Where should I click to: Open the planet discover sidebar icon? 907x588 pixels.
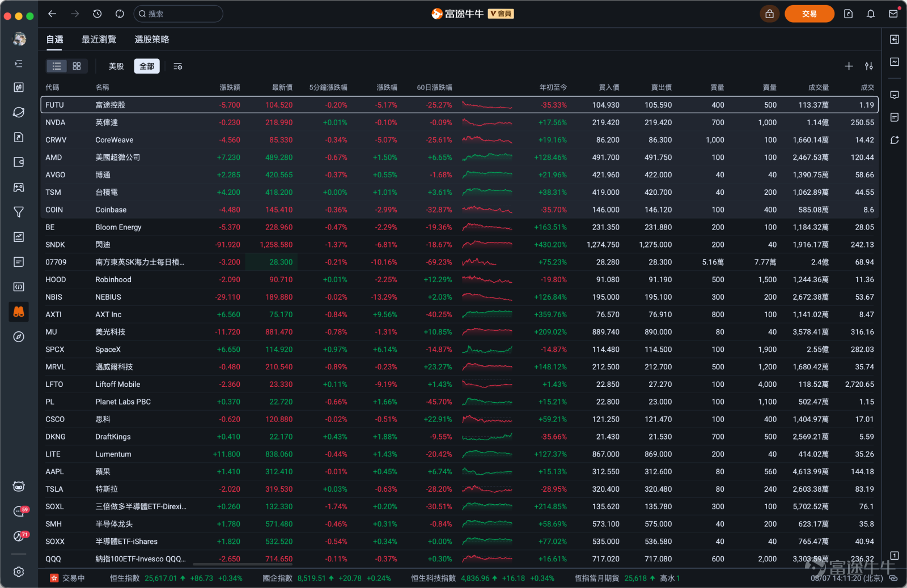[x=19, y=112]
